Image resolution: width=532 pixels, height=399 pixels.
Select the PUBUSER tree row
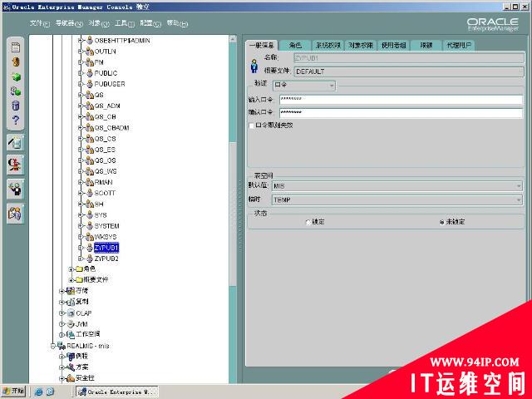point(110,84)
